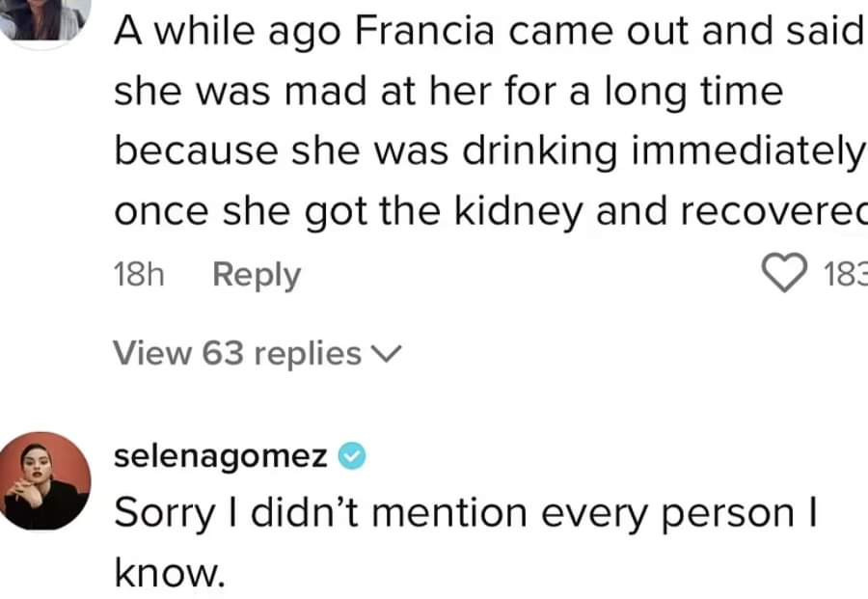868x599 pixels.
Task: Open the selenagomez username
Action: 220,456
